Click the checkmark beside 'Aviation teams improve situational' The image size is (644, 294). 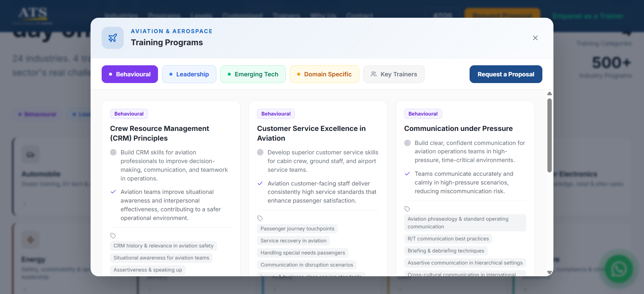pos(113,192)
